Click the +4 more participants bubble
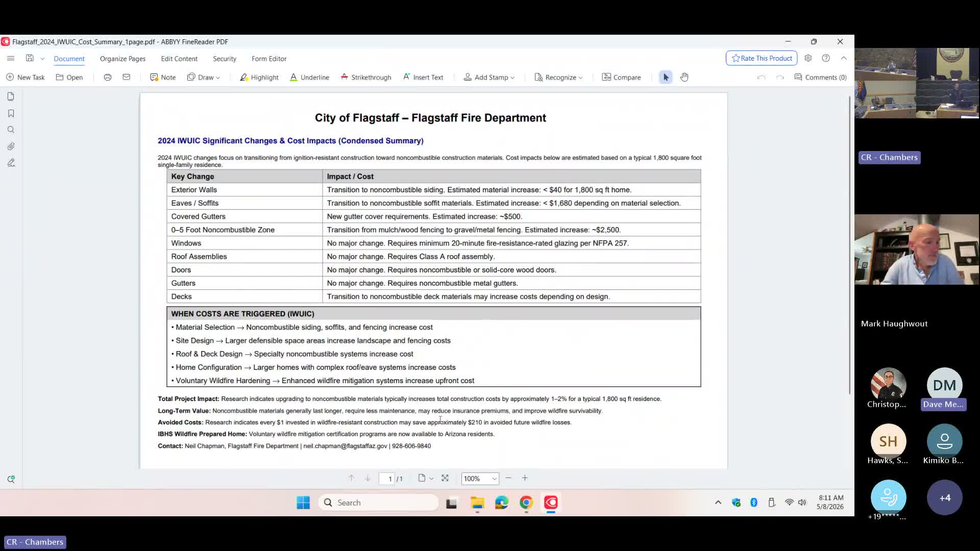 coord(945,497)
